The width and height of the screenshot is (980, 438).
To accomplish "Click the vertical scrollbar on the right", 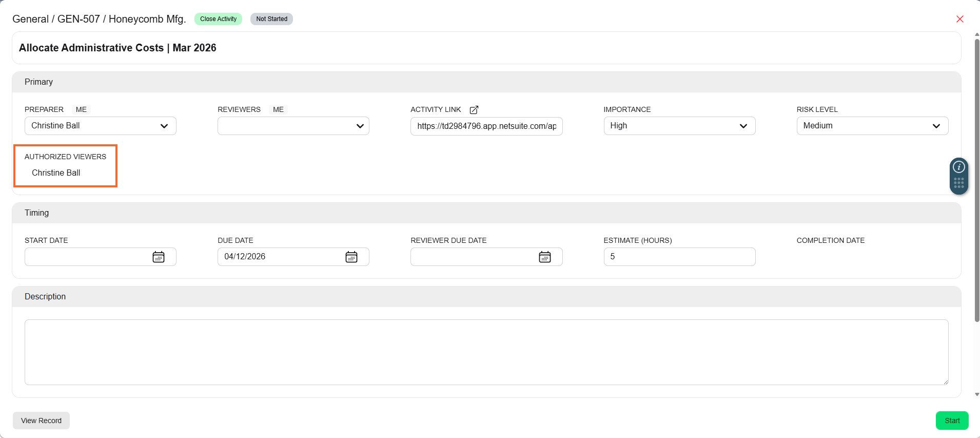I will pos(977,180).
